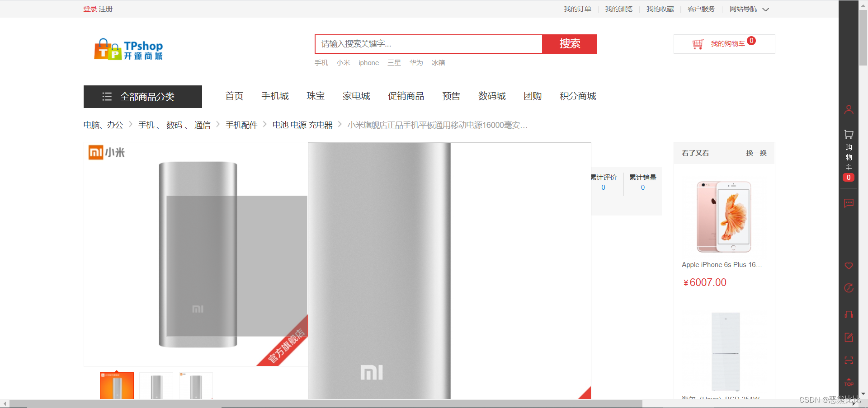Click the 换一换 refresh link
Image resolution: width=868 pixels, height=408 pixels.
click(x=756, y=153)
